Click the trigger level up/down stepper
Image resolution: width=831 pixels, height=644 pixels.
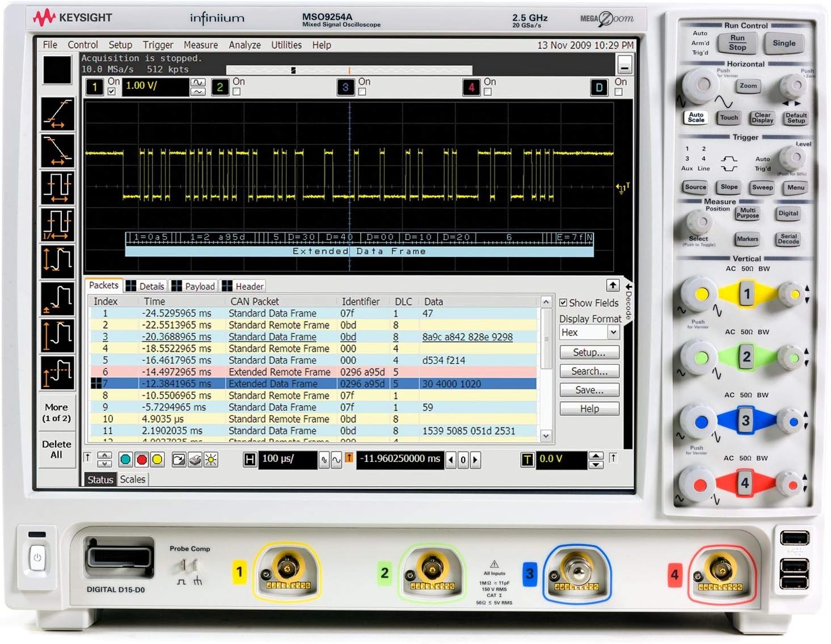click(596, 460)
